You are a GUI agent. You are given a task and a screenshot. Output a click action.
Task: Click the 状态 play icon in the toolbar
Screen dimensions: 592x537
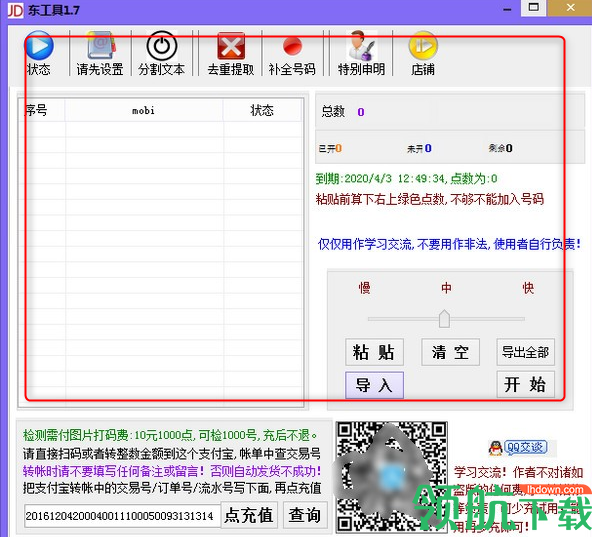point(39,45)
